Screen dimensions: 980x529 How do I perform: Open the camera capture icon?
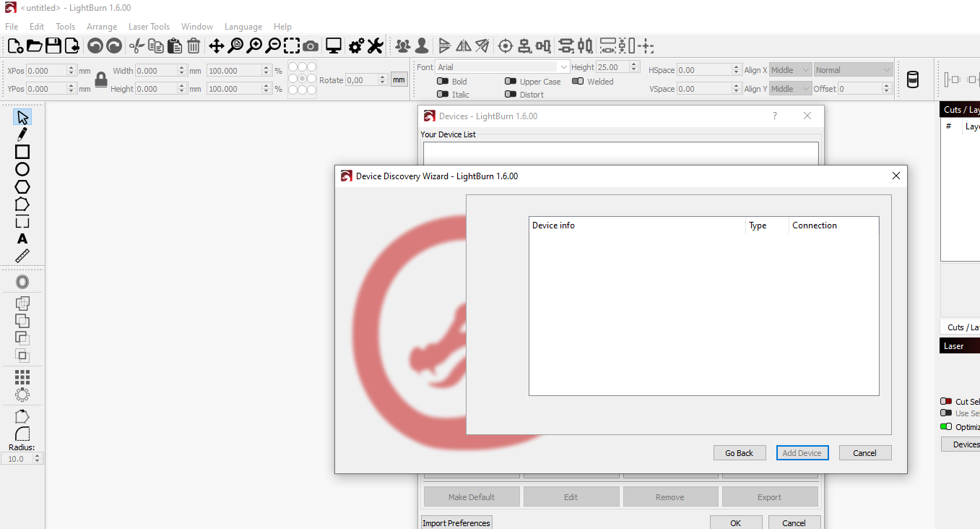pyautogui.click(x=311, y=46)
